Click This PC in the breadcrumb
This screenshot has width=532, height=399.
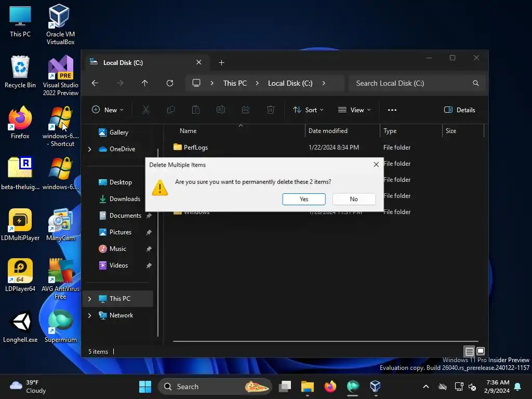tap(235, 83)
